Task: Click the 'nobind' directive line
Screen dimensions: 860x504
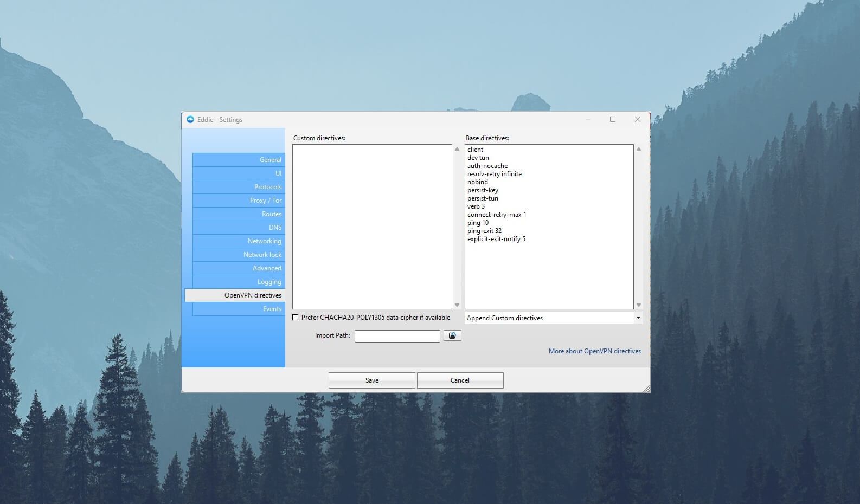Action: pos(478,182)
